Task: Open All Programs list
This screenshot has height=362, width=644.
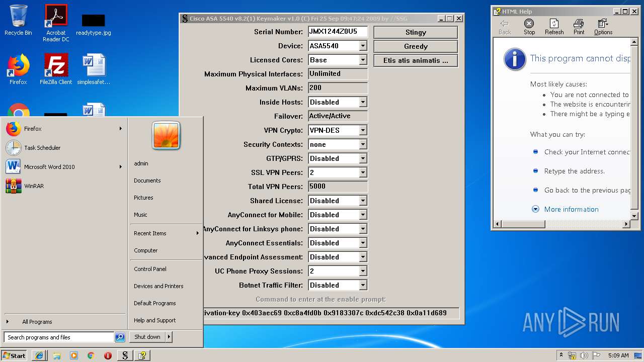Action: click(64, 322)
